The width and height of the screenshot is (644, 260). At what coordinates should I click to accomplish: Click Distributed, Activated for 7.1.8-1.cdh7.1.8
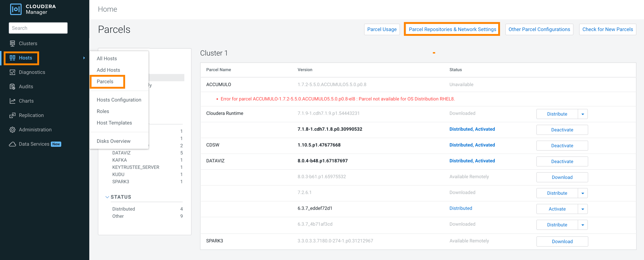[472, 129]
